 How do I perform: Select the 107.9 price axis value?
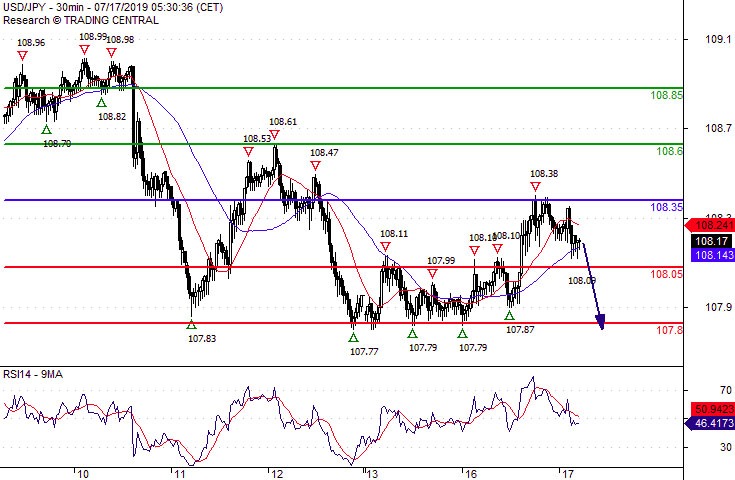tap(718, 307)
